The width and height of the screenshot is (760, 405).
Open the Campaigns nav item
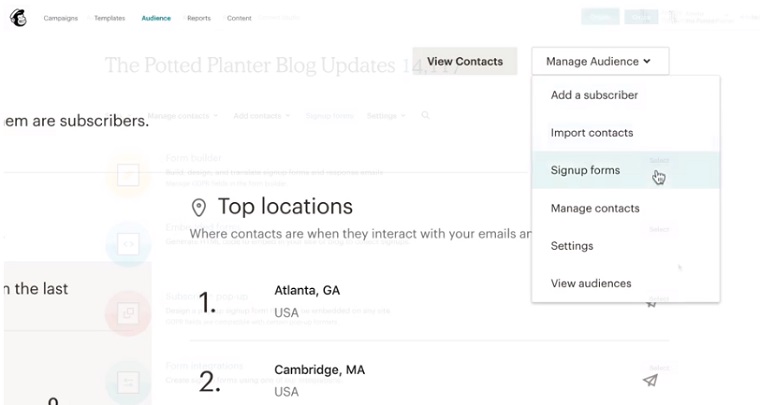(x=61, y=18)
